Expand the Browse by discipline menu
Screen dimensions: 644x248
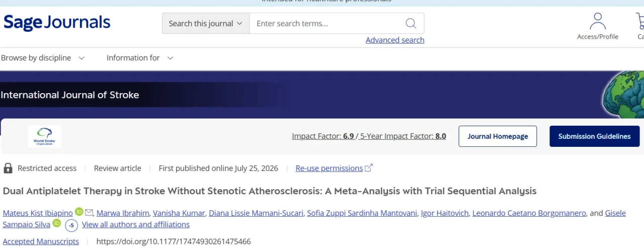[43, 58]
